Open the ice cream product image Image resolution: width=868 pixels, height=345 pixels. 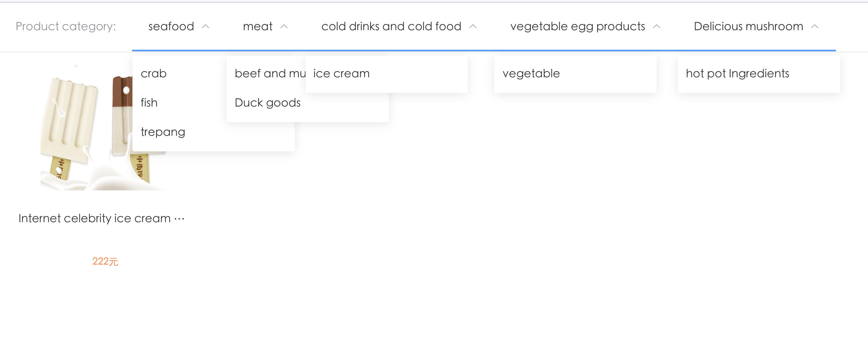click(84, 135)
